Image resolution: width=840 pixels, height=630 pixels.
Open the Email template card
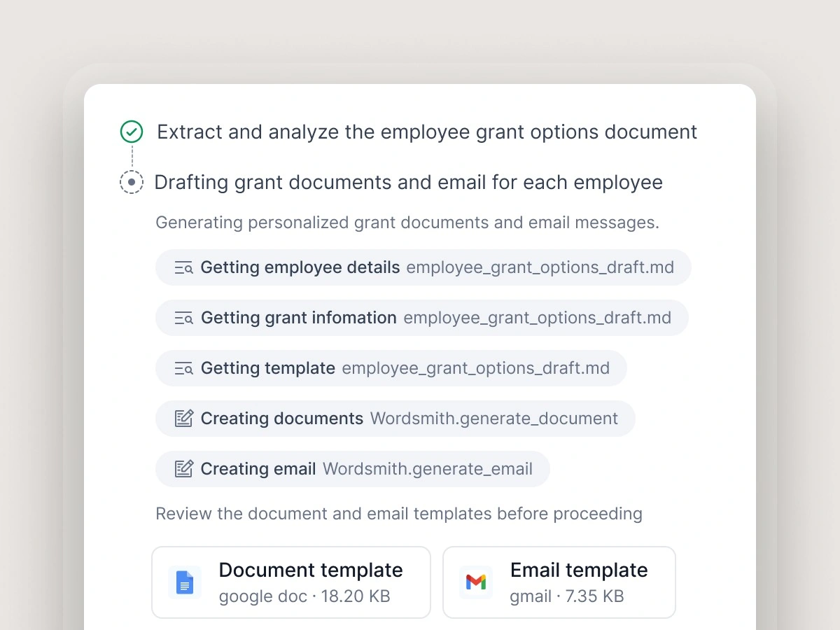point(559,582)
